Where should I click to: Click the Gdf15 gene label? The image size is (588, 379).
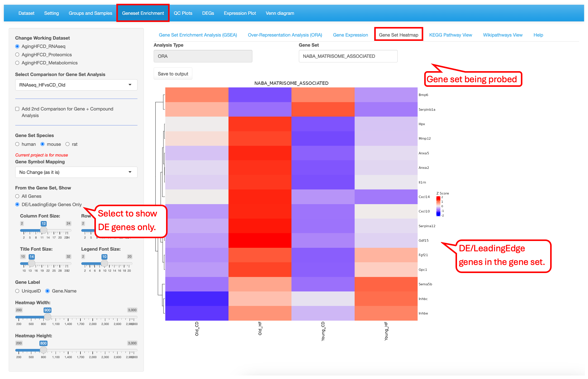click(x=423, y=240)
